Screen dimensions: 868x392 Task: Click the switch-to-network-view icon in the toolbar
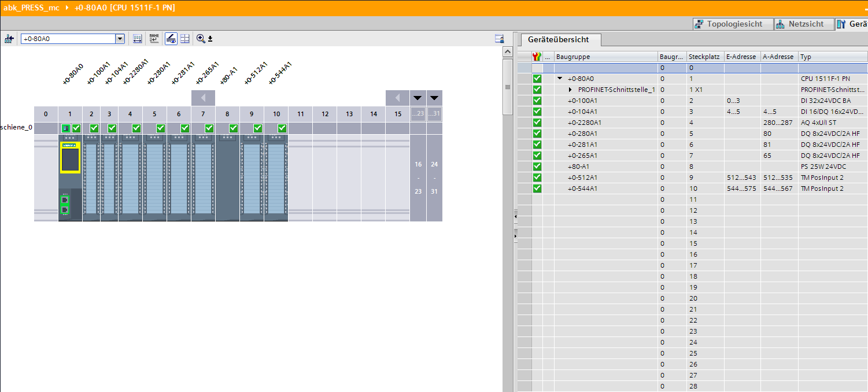[9, 39]
